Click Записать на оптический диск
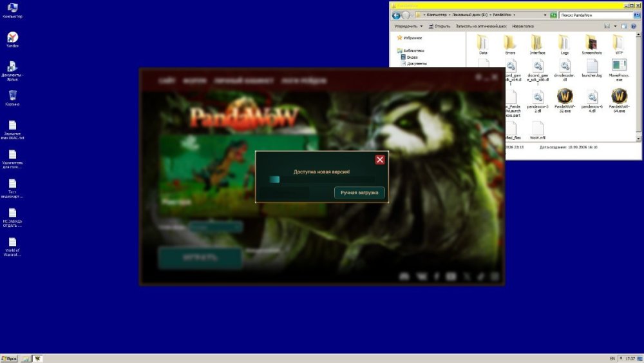 pos(481,26)
